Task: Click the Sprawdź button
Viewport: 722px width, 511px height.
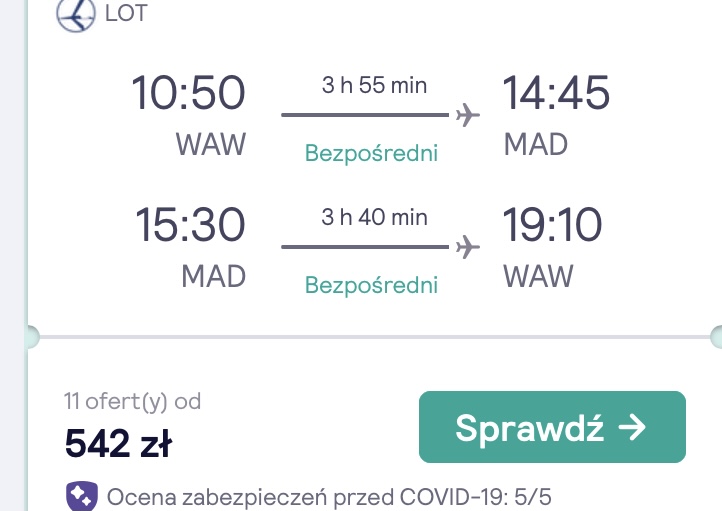Action: click(x=552, y=427)
